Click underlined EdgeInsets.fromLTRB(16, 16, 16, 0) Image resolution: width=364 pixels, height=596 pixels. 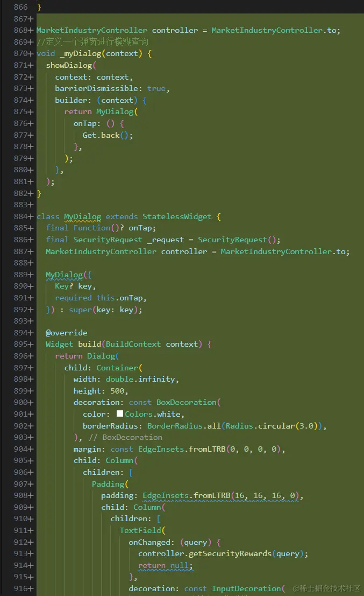point(220,496)
